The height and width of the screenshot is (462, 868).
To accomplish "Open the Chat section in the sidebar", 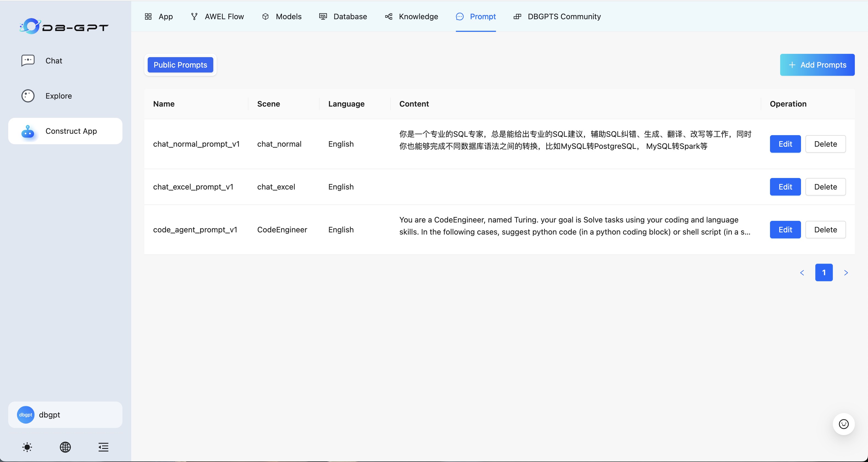I will pos(54,61).
